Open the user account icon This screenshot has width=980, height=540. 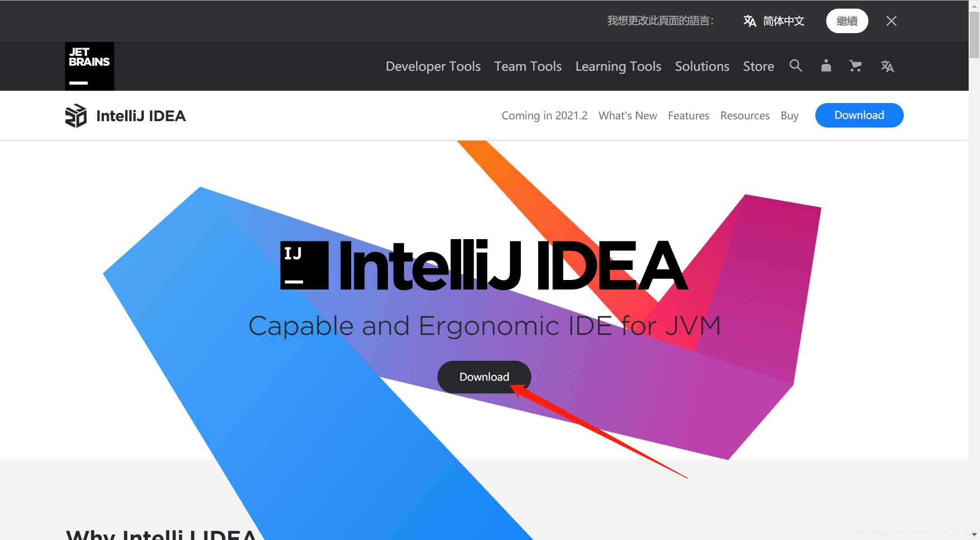click(x=826, y=66)
